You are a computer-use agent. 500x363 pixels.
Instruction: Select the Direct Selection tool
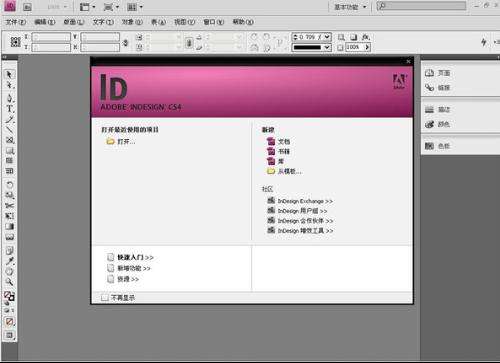(x=9, y=85)
